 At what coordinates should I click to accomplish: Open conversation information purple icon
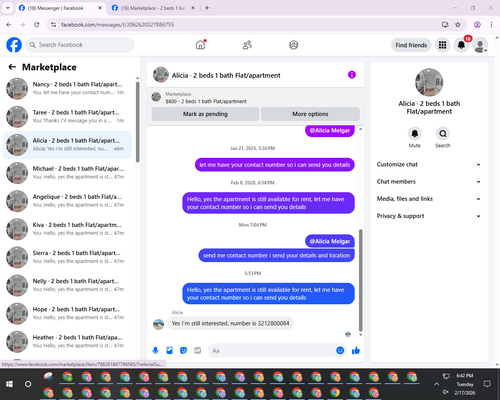coord(352,75)
